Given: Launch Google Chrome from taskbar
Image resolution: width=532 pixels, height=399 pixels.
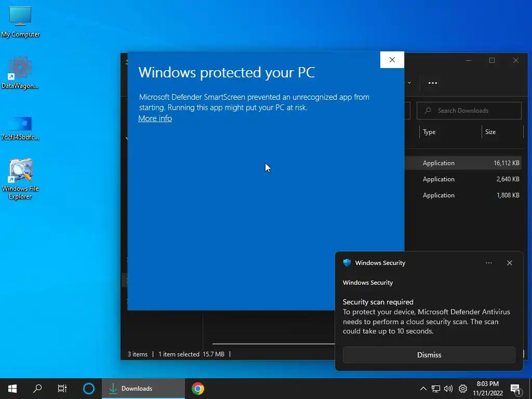Looking at the screenshot, I should click(x=198, y=389).
